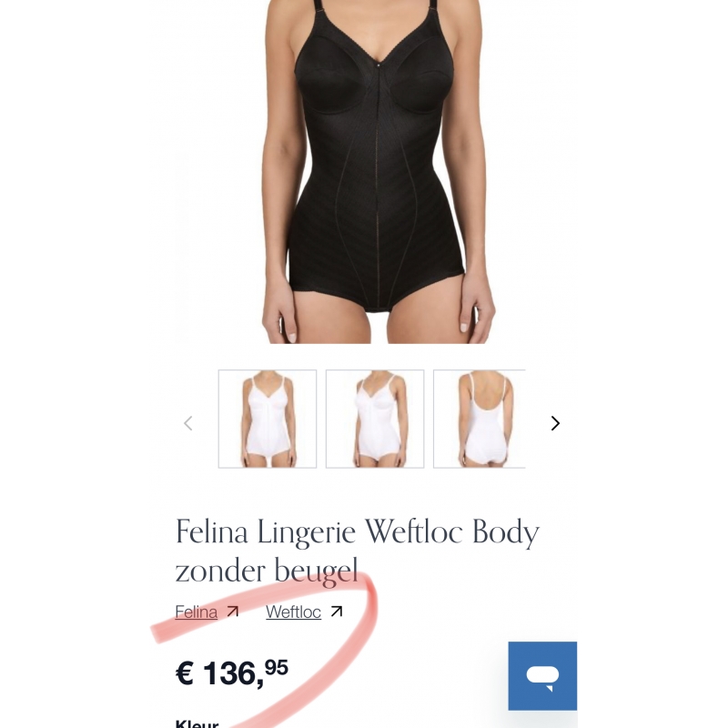Click the underlined Felina text
The width and height of the screenshot is (728, 728).
(196, 612)
